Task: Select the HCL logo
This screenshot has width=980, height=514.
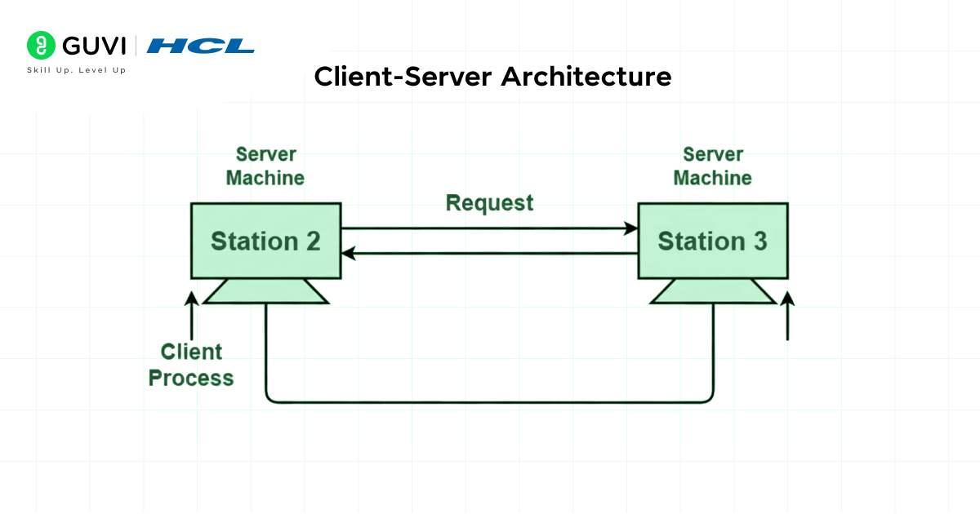Action: (x=202, y=46)
